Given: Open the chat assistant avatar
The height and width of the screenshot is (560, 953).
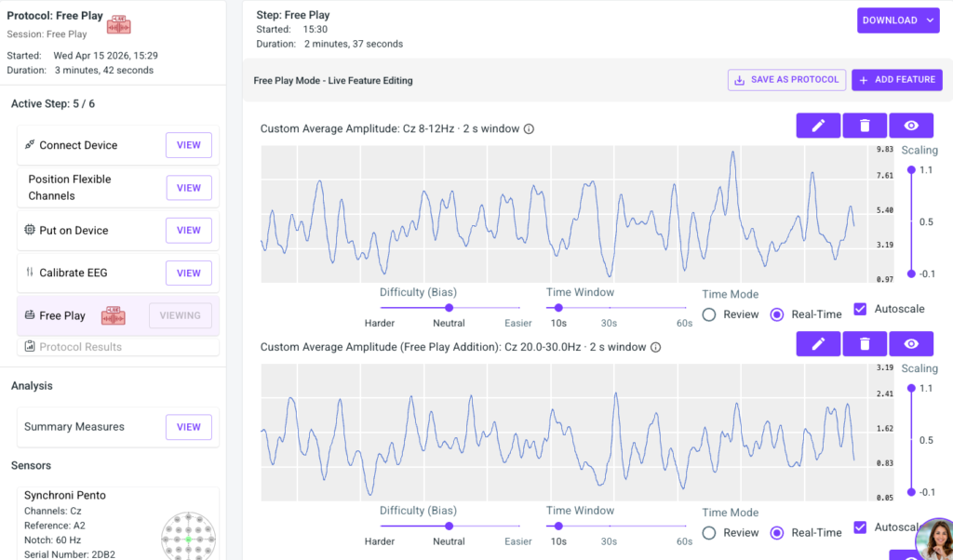Looking at the screenshot, I should click(933, 540).
